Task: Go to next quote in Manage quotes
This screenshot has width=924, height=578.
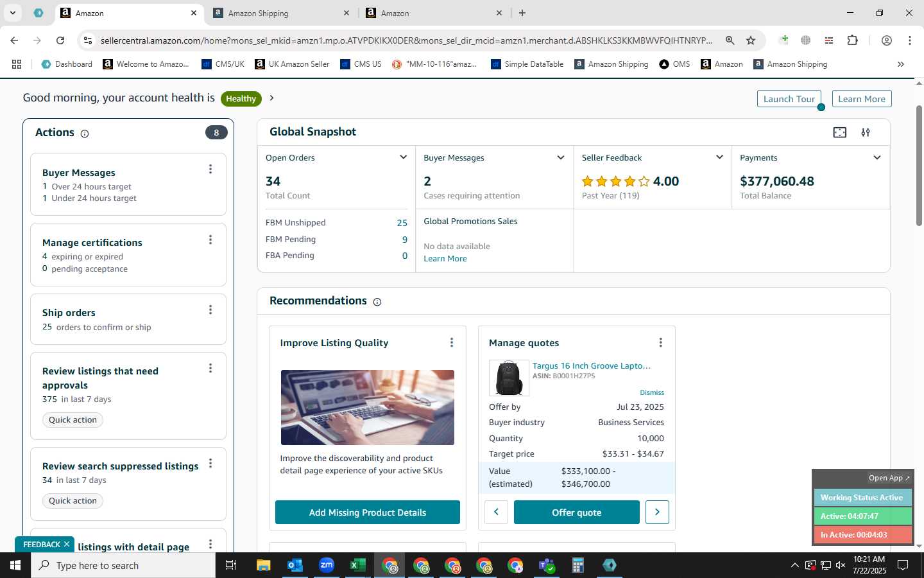Action: pyautogui.click(x=657, y=512)
